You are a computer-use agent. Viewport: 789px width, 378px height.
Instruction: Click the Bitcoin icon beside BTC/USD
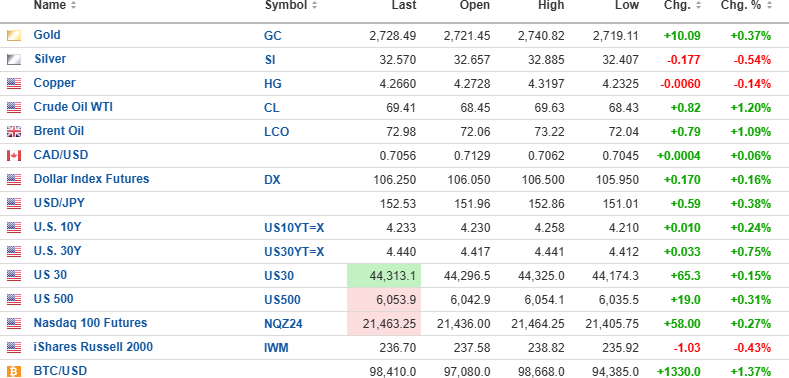pos(14,371)
